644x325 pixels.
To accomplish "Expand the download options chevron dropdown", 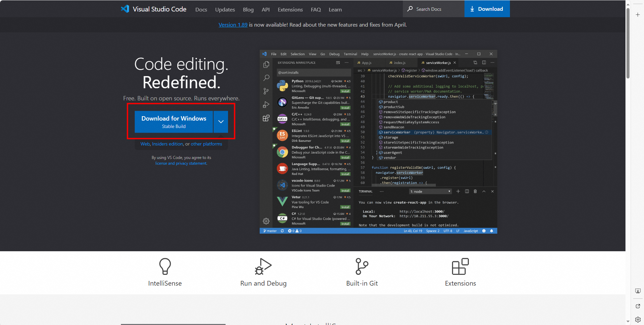I will (x=221, y=122).
